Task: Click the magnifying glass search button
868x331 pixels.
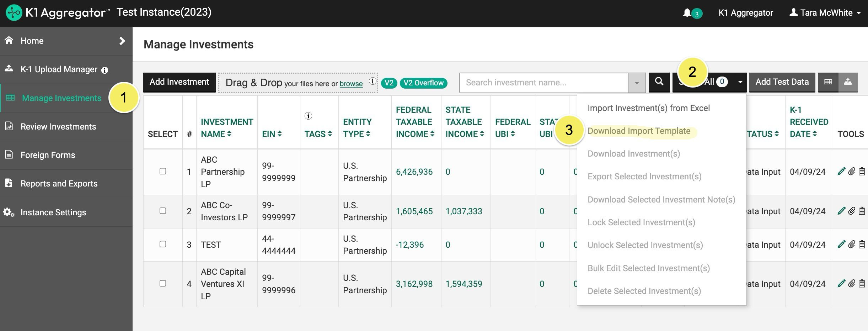Action: point(659,82)
